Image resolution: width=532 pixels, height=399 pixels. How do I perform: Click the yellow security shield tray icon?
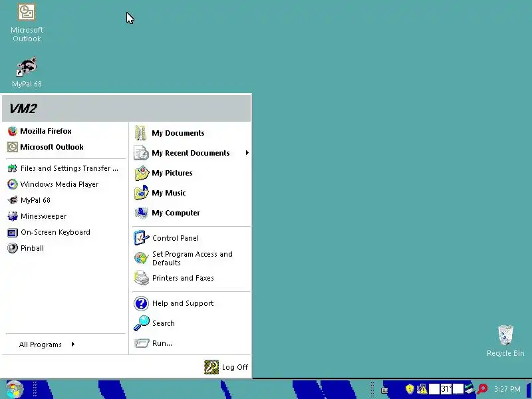410,389
